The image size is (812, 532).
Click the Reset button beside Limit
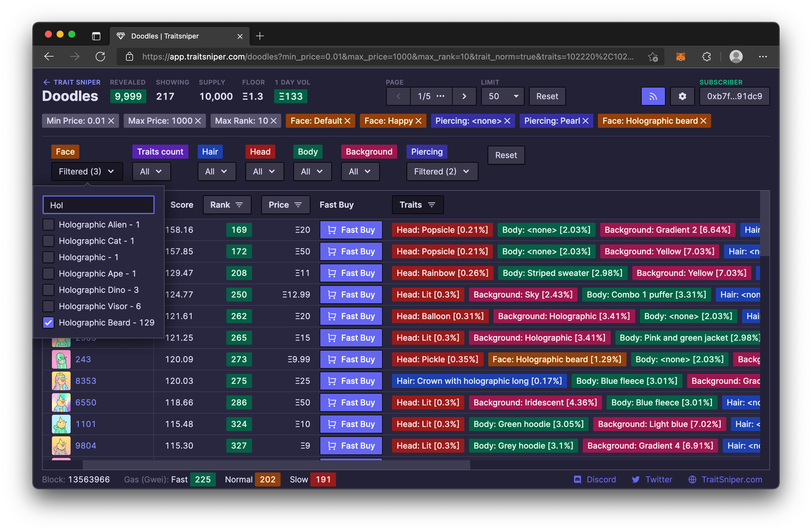tap(547, 96)
